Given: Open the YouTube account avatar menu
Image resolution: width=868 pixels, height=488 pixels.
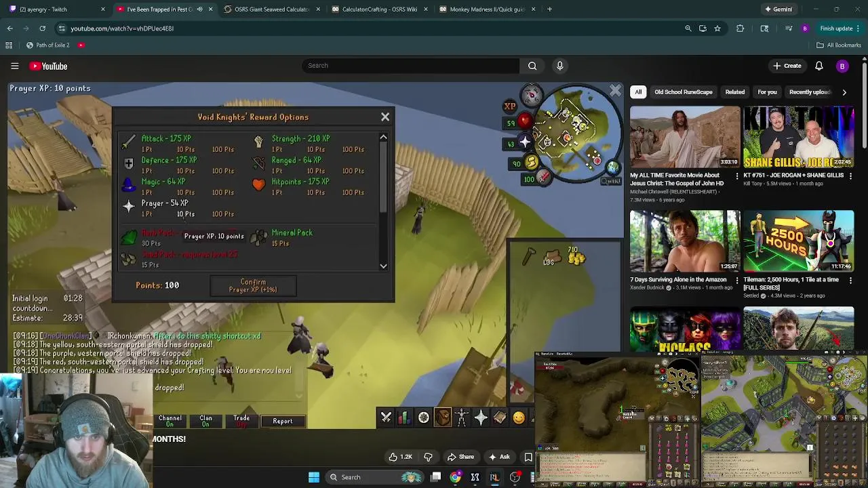Looking at the screenshot, I should [x=842, y=66].
